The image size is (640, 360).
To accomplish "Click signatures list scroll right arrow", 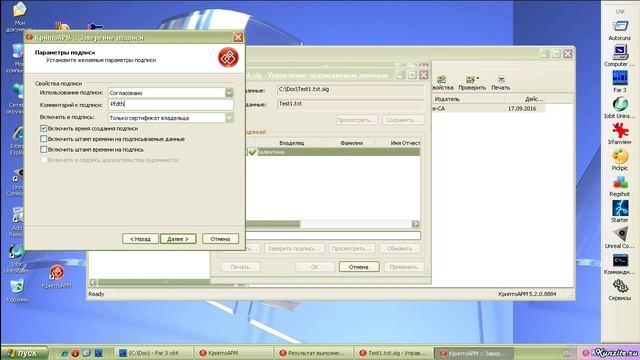I will coord(416,224).
